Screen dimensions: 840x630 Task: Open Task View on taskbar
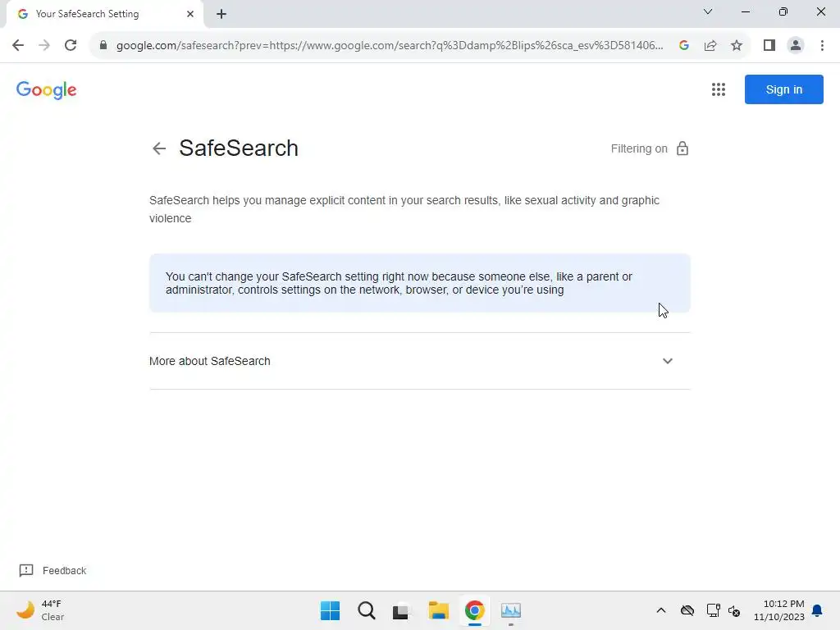click(x=400, y=610)
